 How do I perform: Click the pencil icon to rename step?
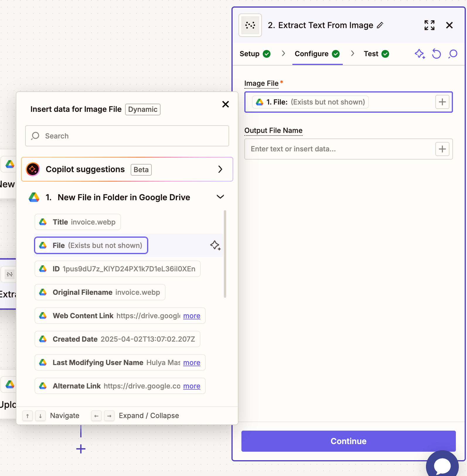[380, 25]
